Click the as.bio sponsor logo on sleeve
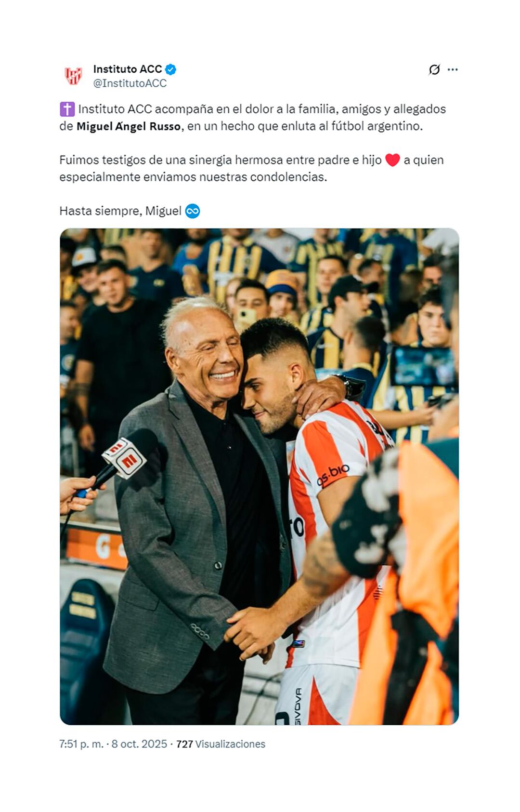520x812 pixels. (333, 475)
